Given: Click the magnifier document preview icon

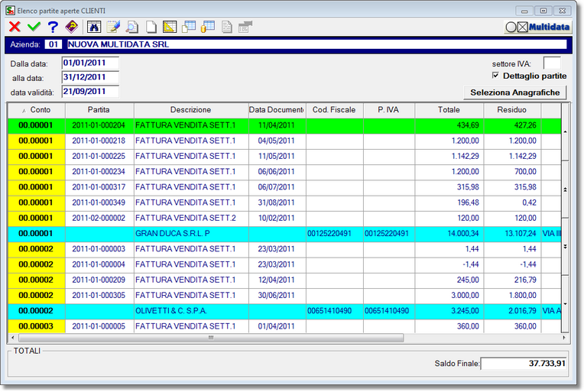Looking at the screenshot, I should click(x=131, y=27).
